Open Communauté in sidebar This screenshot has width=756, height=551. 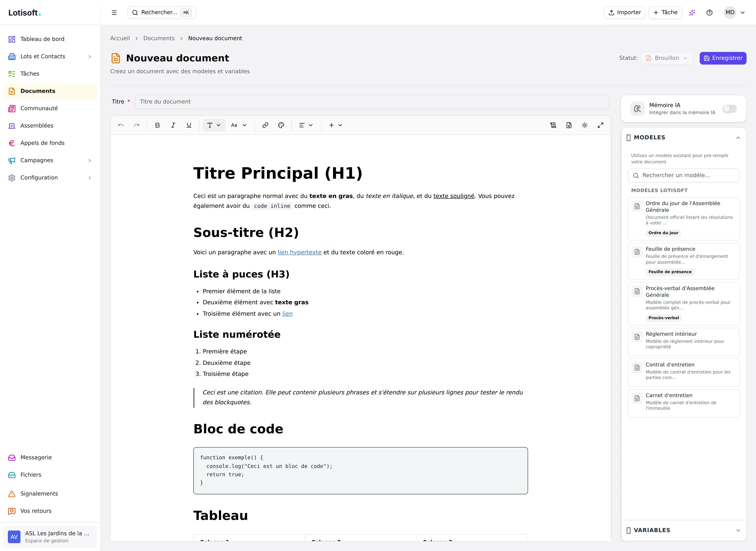[50, 108]
